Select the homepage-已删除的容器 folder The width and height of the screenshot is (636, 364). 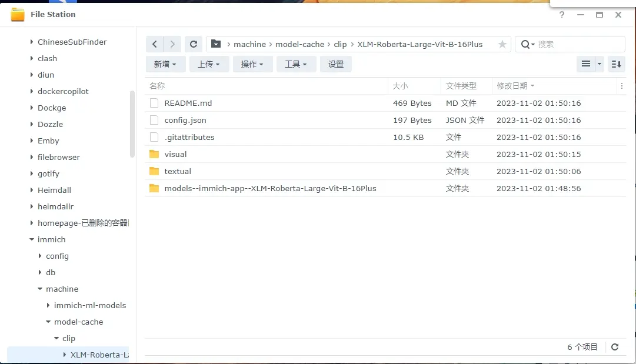point(83,223)
